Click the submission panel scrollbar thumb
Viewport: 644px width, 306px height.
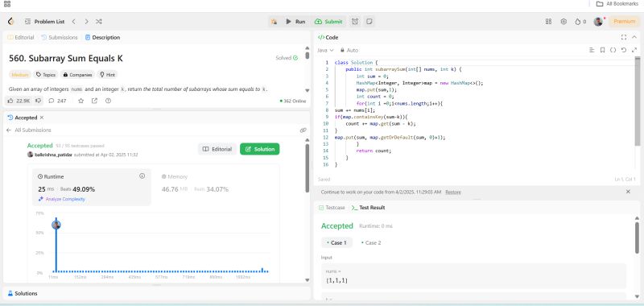pos(308,167)
